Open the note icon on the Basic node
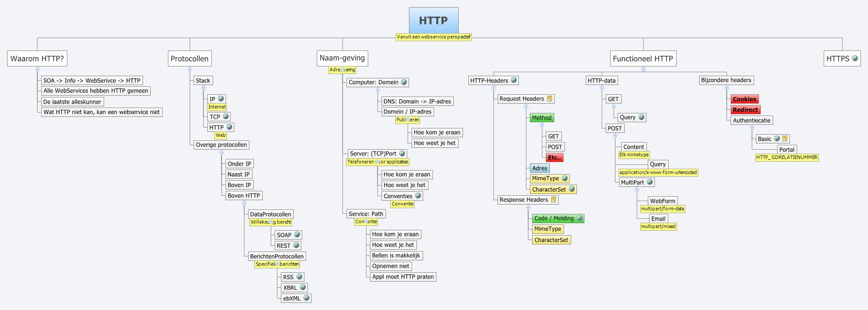868x310 pixels. coord(785,138)
